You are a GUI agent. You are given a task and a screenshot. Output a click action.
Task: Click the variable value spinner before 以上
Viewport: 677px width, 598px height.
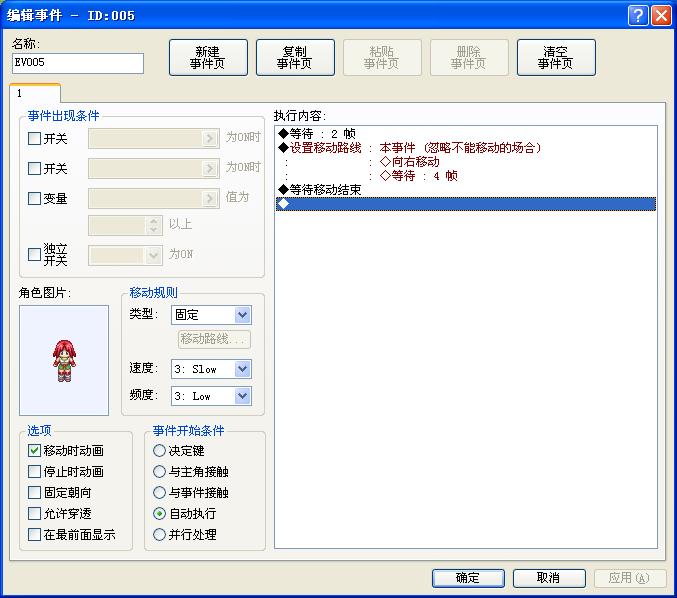(125, 225)
